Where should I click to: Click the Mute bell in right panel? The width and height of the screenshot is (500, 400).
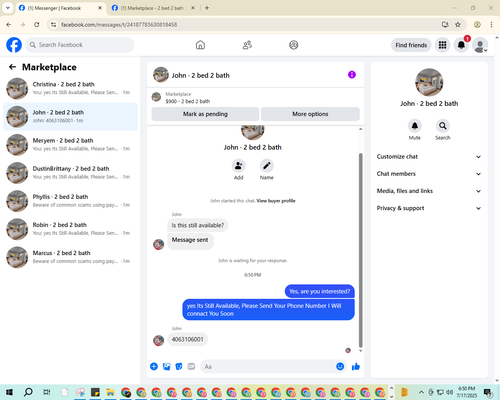415,126
